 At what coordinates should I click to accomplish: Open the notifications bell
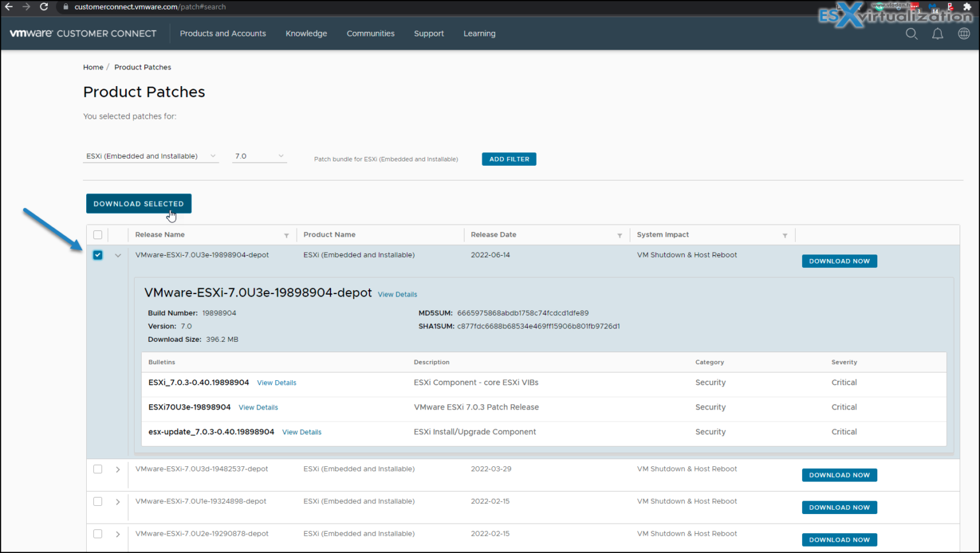tap(937, 34)
